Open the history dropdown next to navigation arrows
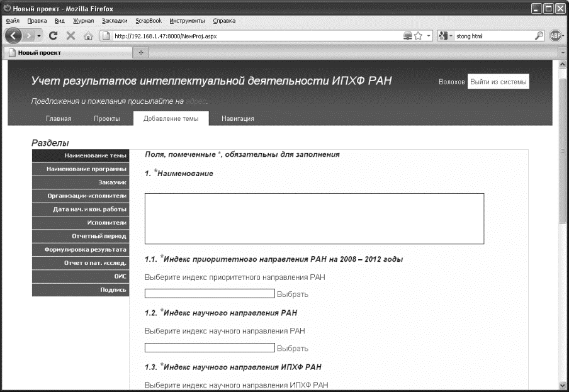 coord(38,36)
